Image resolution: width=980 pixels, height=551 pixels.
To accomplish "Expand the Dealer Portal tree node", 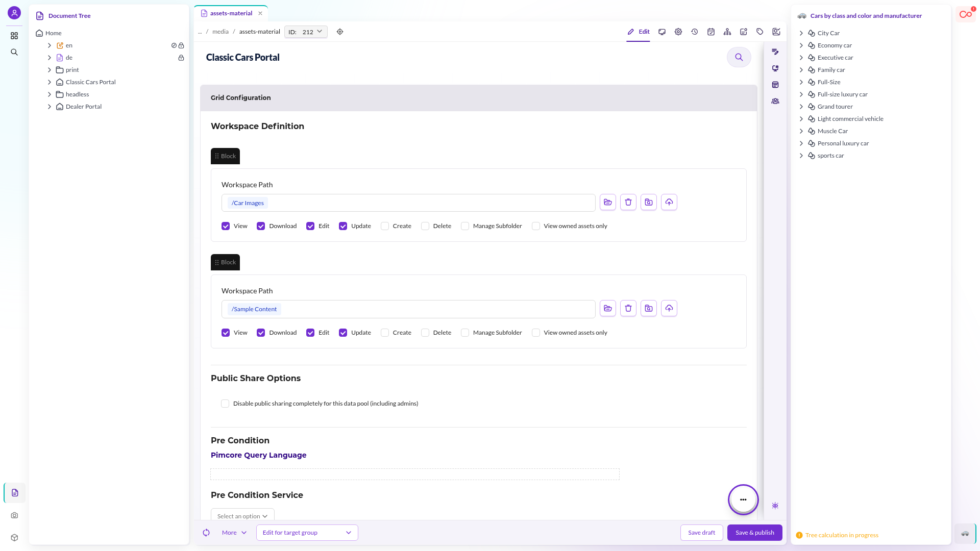I will 50,107.
